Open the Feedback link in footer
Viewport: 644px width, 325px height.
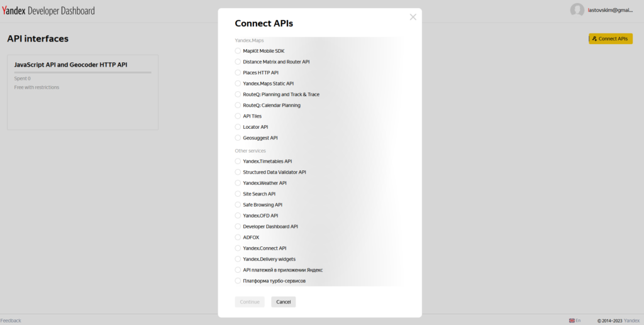[11, 321]
